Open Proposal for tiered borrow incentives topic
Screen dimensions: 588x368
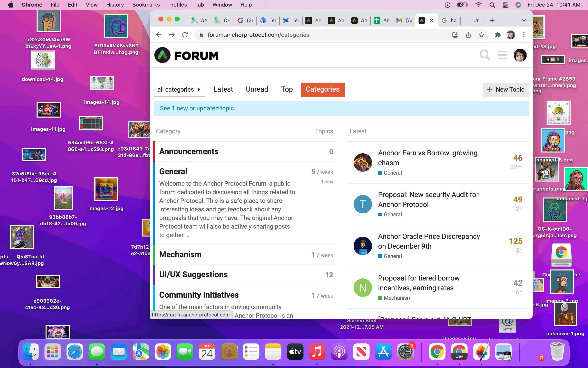click(x=419, y=283)
